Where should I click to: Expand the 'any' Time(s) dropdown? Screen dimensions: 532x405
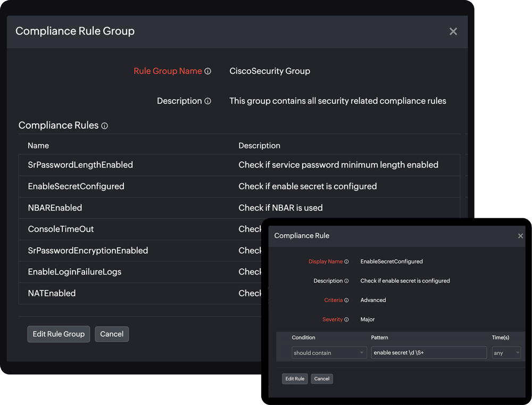pos(506,352)
